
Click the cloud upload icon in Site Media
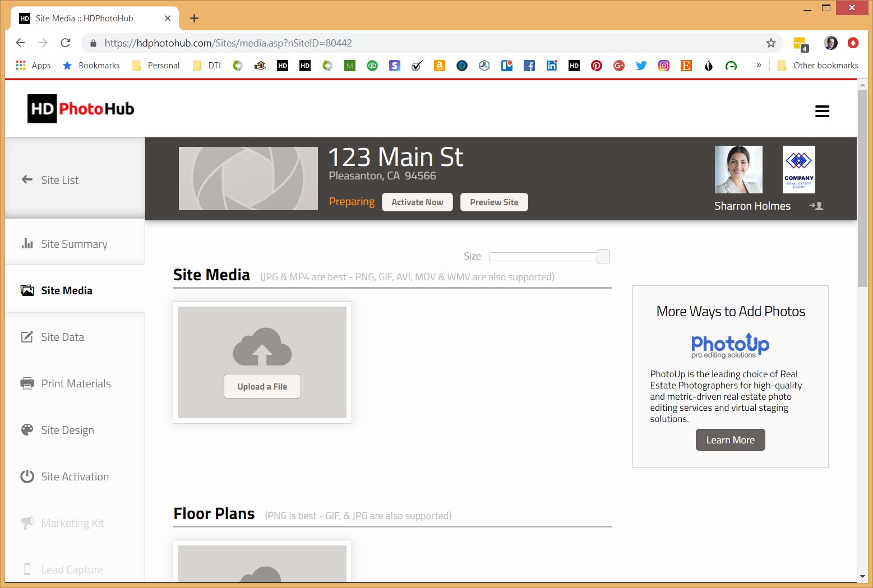pyautogui.click(x=262, y=346)
